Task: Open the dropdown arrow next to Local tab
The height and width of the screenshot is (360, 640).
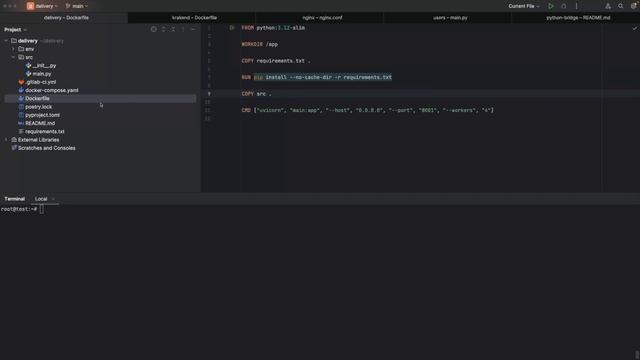Action: coord(53,199)
